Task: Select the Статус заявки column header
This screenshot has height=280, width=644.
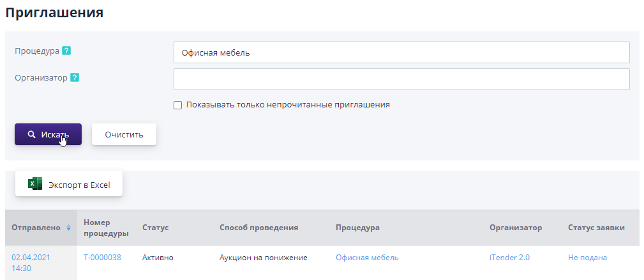Action: pyautogui.click(x=595, y=228)
